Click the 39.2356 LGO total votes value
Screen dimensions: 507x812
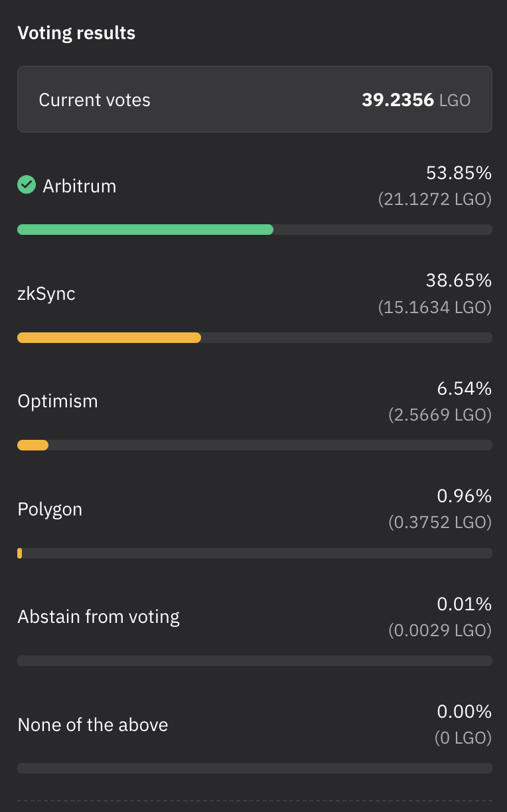click(x=416, y=100)
